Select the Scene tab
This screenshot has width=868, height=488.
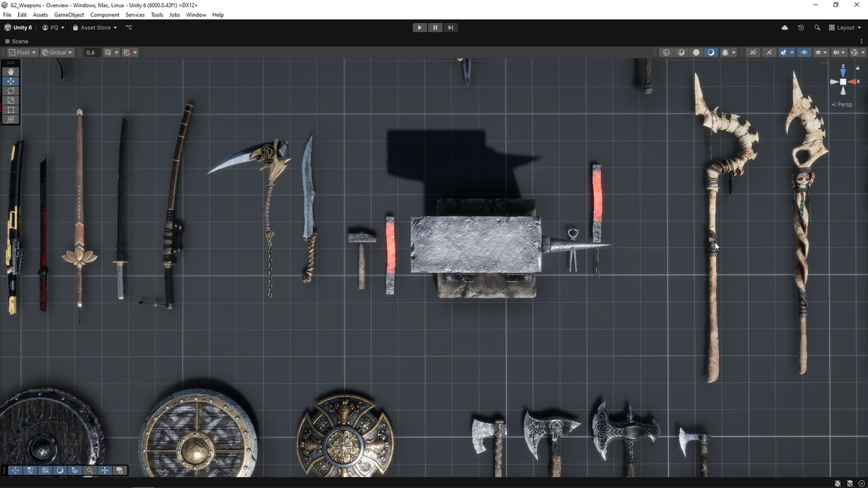[17, 41]
